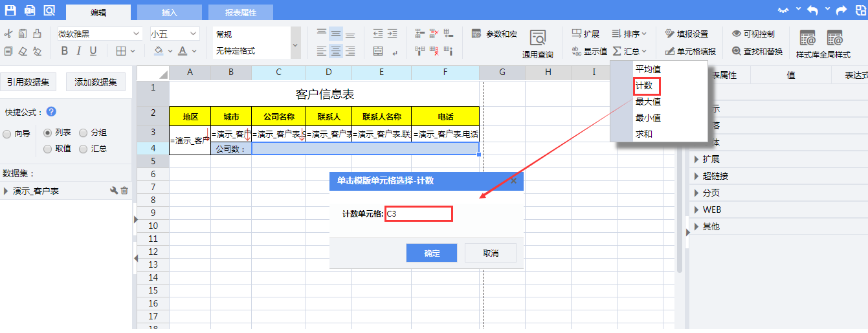
Task: Expand the 演示_客户表 dataset tree
Action: click(x=6, y=191)
